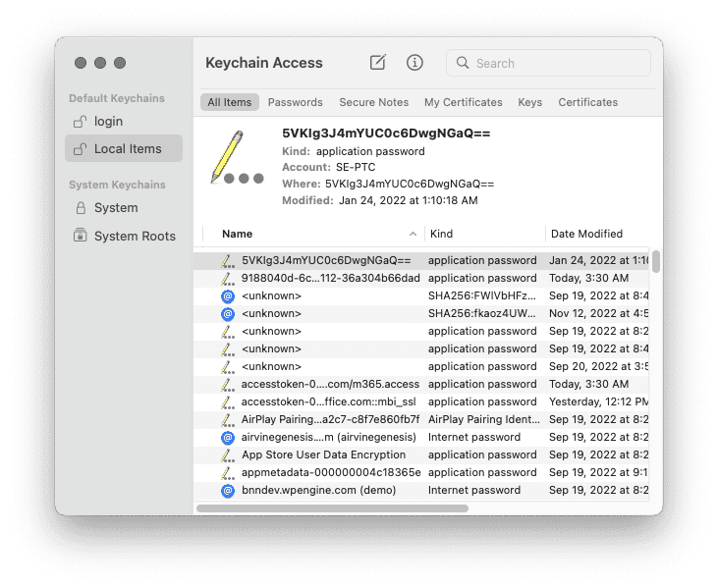718x588 pixels.
Task: Click the large pencil password icon
Action: (237, 158)
